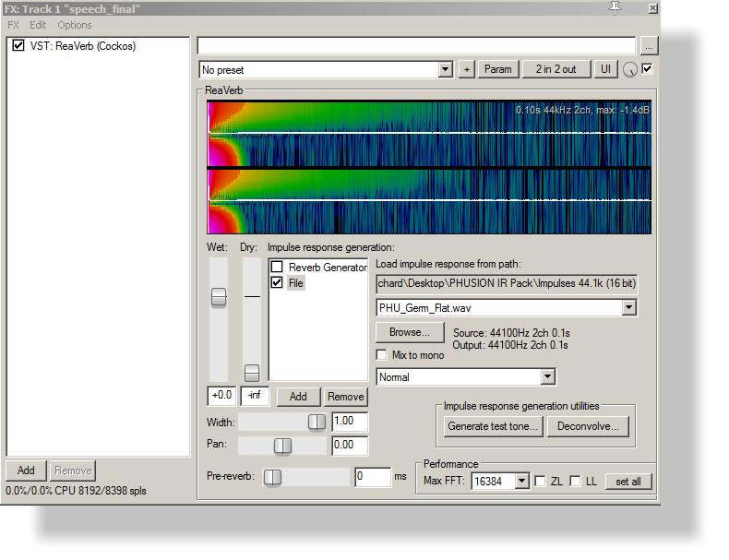Open the PHU_Gem_Flat.wav file dropdown
The width and height of the screenshot is (729, 560).
tap(629, 307)
